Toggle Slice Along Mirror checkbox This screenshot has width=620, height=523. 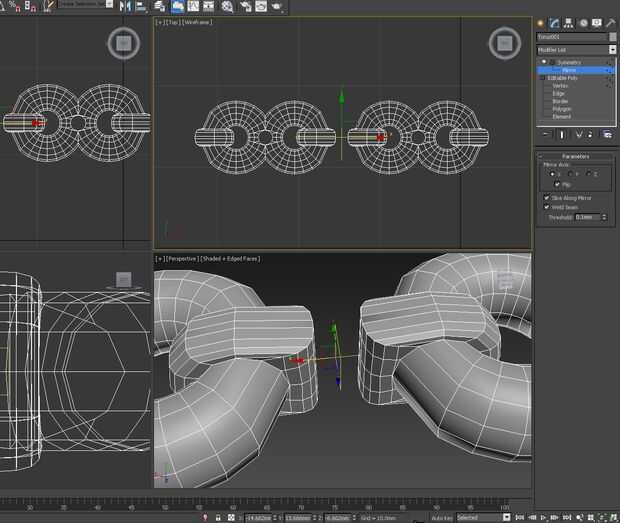point(546,198)
